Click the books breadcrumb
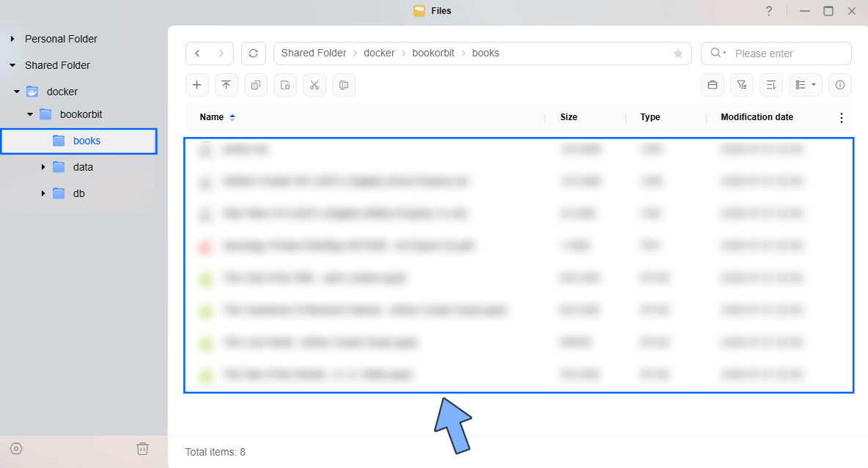Viewport: 868px width, 468px height. [x=485, y=53]
